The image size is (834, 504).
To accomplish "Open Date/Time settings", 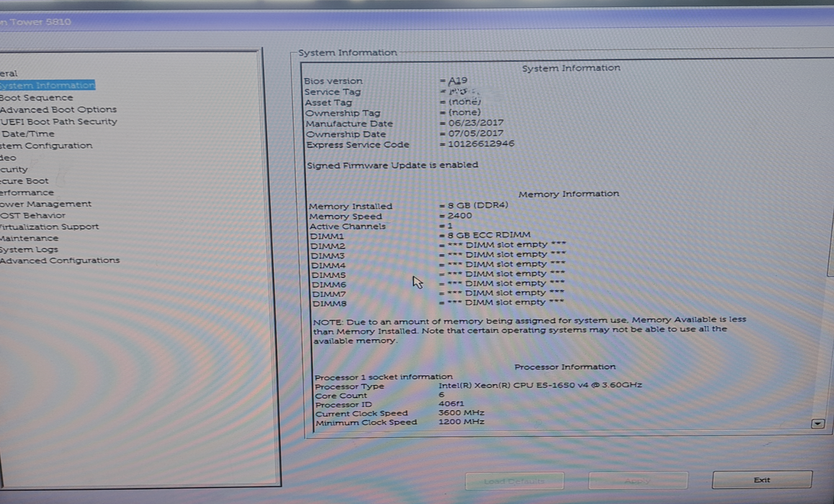I will point(27,134).
